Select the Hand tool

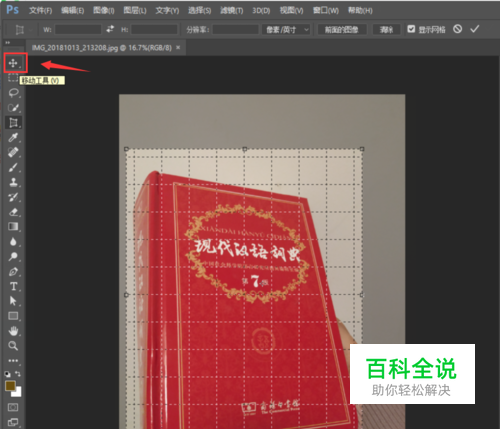click(13, 331)
